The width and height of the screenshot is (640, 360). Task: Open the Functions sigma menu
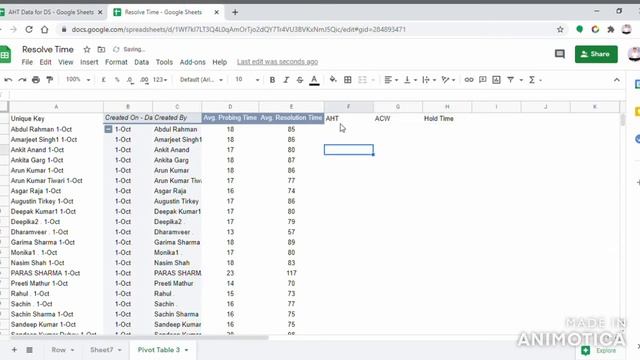532,80
